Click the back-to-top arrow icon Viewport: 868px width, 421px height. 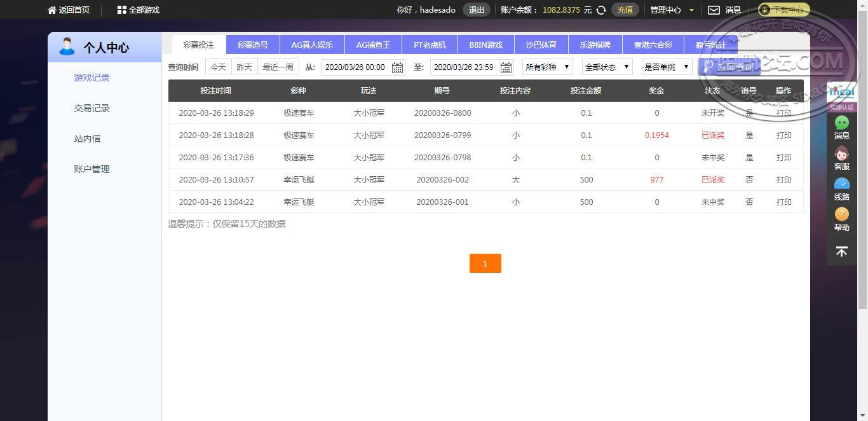[x=841, y=252]
